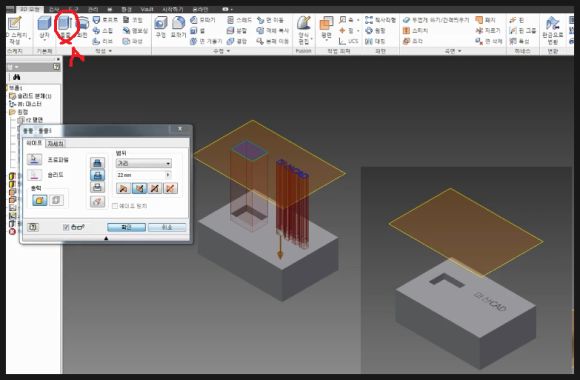Select the Circular pattern (원형) tool

tap(375, 31)
